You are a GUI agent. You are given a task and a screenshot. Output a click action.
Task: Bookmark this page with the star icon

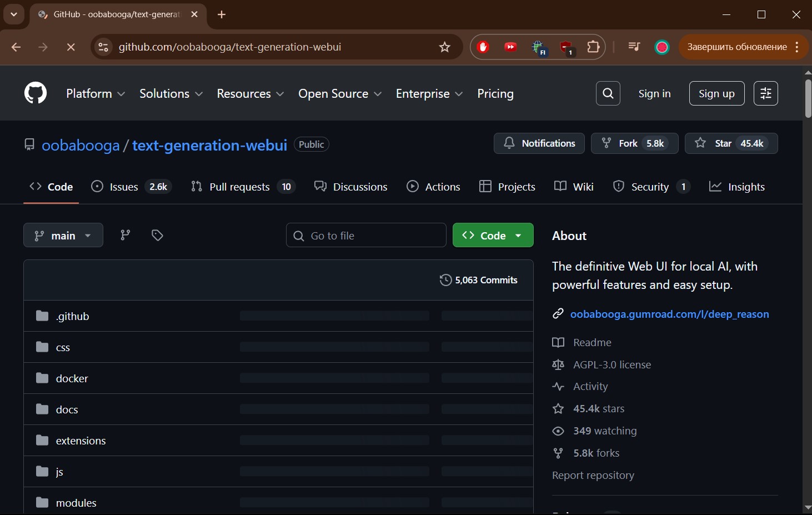tap(444, 47)
